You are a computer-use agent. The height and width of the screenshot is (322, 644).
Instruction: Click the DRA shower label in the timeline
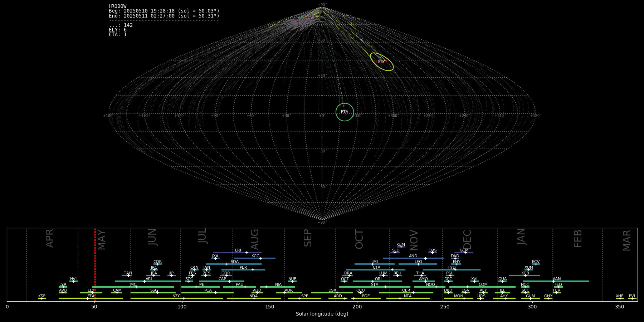pyautogui.click(x=348, y=273)
